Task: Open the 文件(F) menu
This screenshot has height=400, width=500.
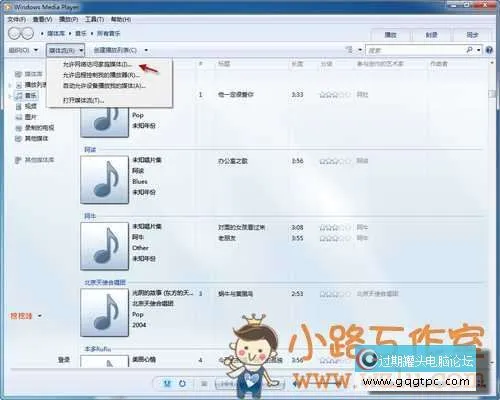Action: point(17,19)
